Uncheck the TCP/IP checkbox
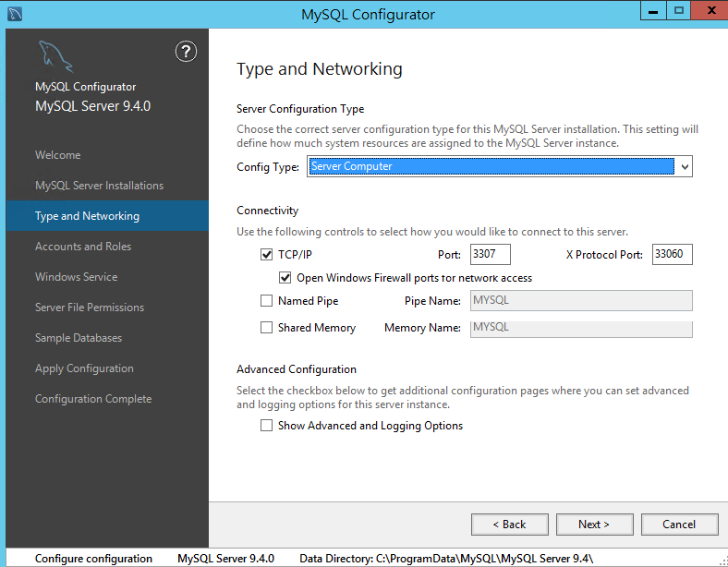728x567 pixels. [266, 254]
